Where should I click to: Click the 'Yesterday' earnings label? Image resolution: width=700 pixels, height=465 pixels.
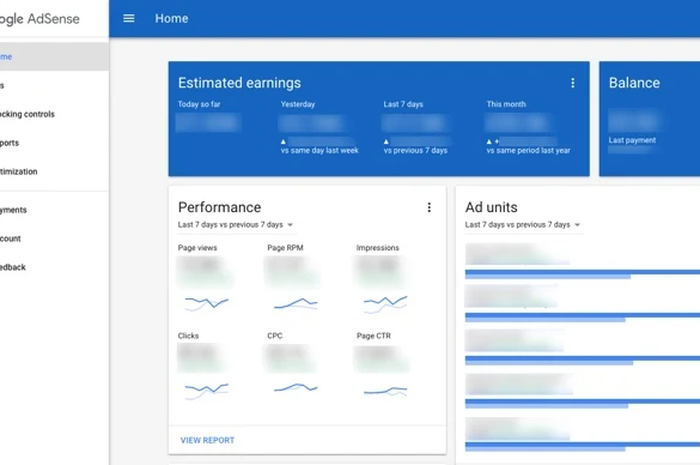298,104
